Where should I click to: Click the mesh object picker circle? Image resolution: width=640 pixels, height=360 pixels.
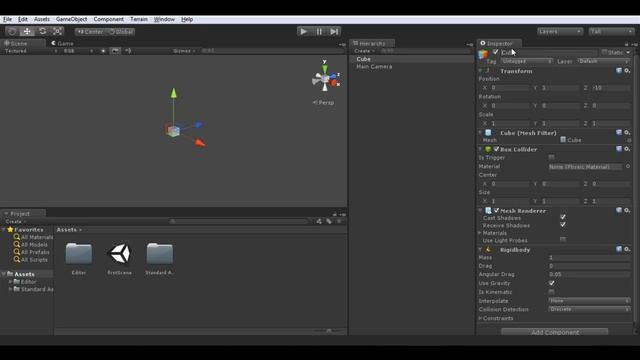[x=629, y=140]
